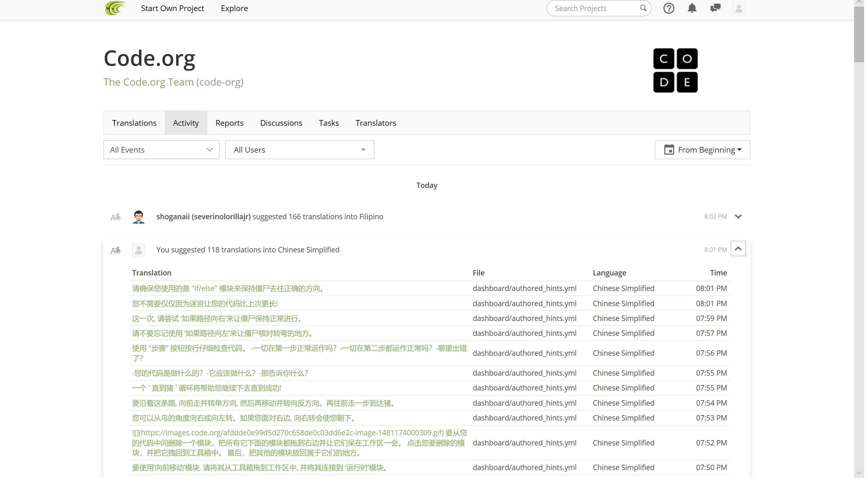The width and height of the screenshot is (868, 478).
Task: Open the Explore menu item
Action: point(234,8)
